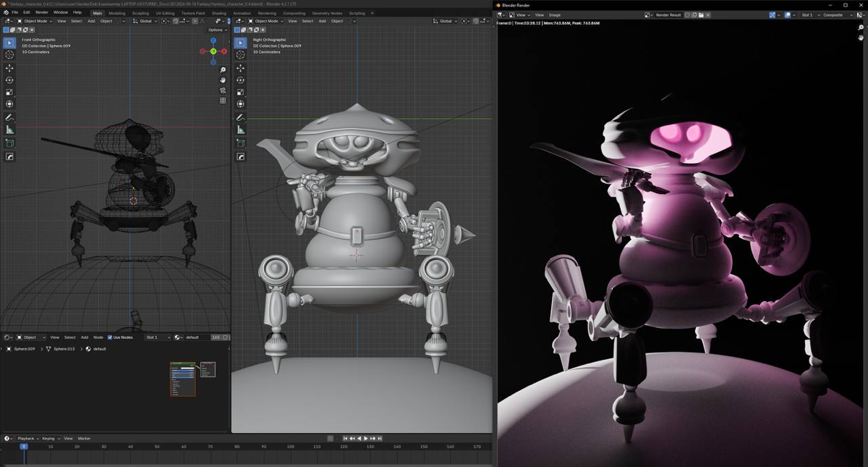Click the Blender logo in the main menu bar
Viewport: 868px width, 467px height.
tap(5, 12)
